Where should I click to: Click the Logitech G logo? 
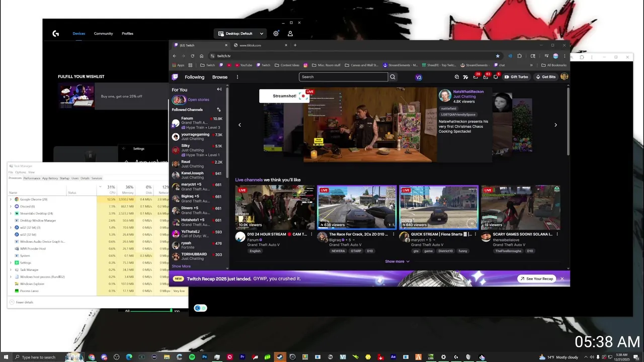tap(56, 34)
